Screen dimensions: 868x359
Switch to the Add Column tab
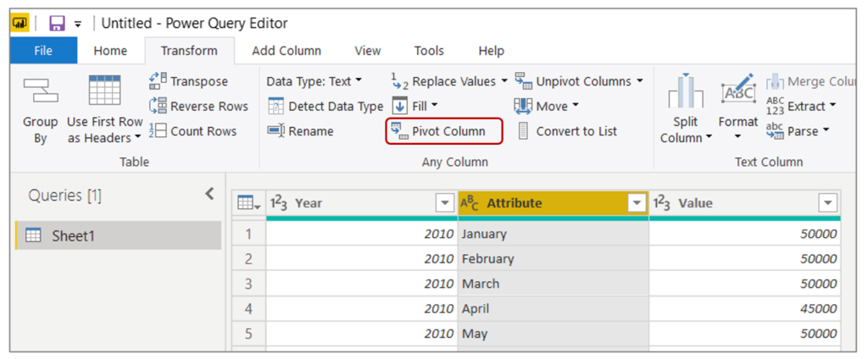(x=286, y=51)
